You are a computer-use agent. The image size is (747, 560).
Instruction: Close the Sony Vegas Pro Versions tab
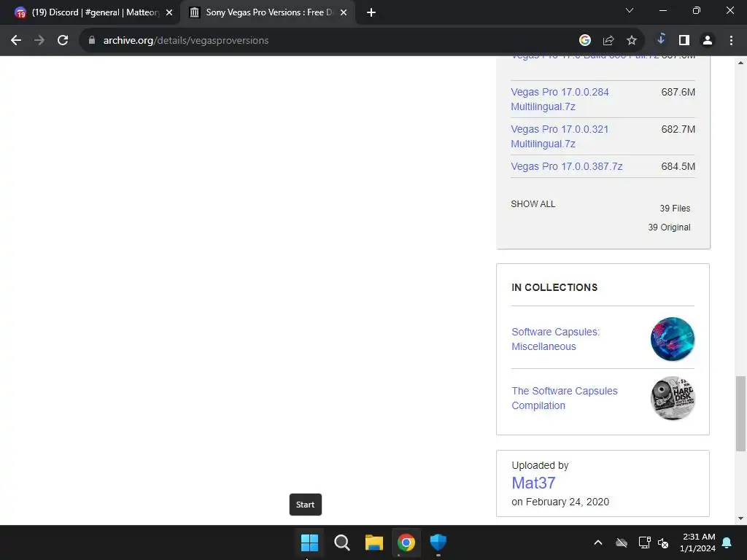[344, 12]
